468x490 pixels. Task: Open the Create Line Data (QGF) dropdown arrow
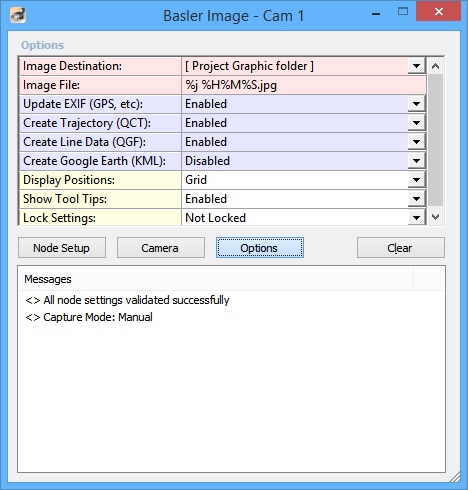[416, 142]
